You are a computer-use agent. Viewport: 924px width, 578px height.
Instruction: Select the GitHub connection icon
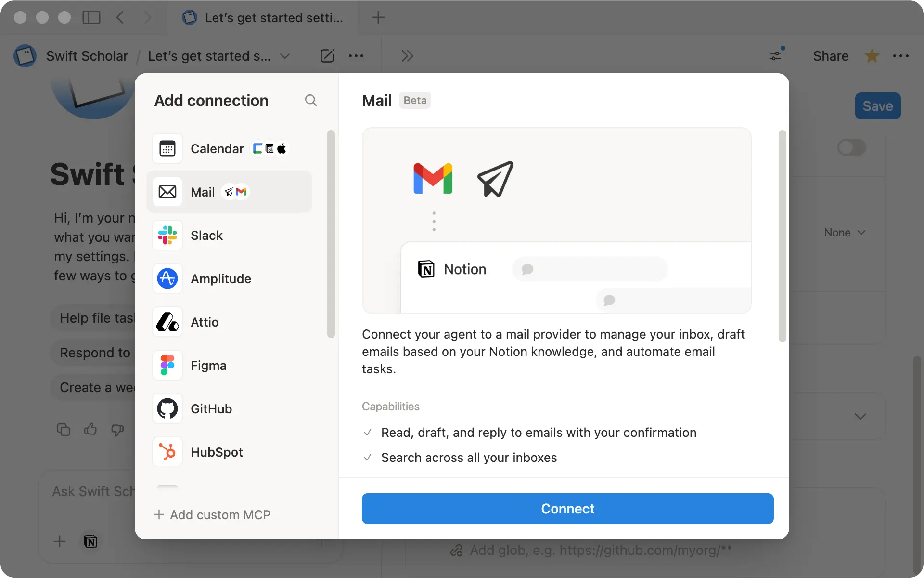coord(167,408)
